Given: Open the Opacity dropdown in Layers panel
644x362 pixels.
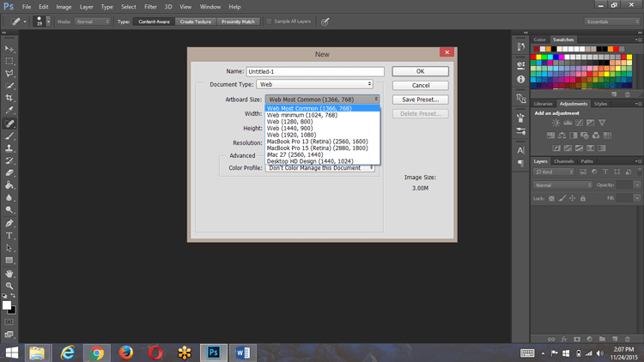Looking at the screenshot, I should [637, 185].
